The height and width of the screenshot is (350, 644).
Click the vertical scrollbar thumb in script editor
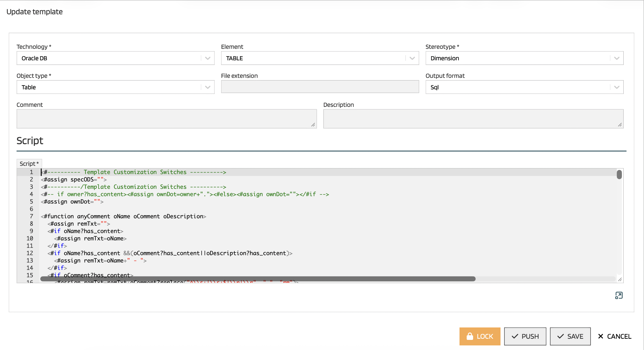tap(619, 174)
